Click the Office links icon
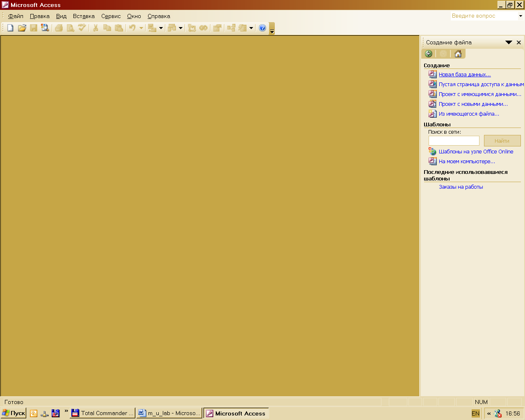Viewport: 525px width, 420px height. [152, 28]
